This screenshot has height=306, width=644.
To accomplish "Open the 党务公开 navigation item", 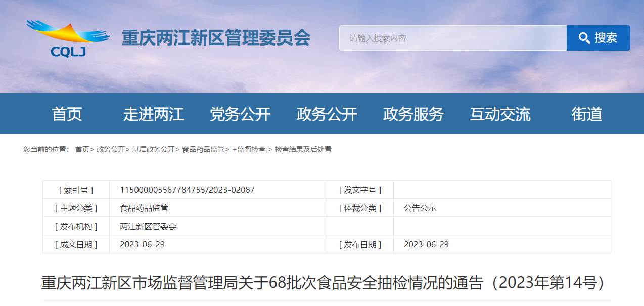I will click(240, 114).
